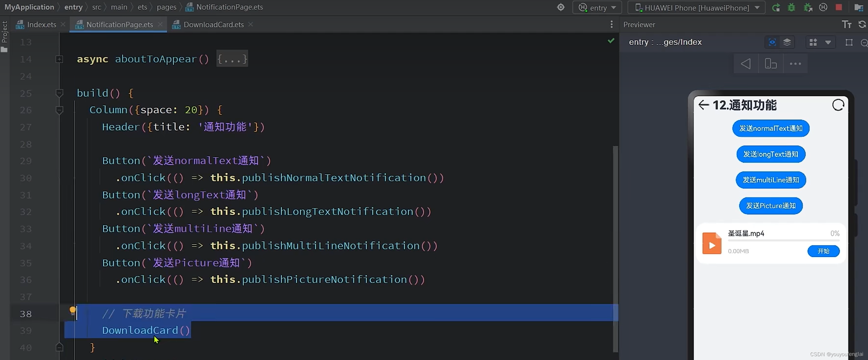The width and height of the screenshot is (868, 360).
Task: Close the Index.ets tab
Action: 63,24
